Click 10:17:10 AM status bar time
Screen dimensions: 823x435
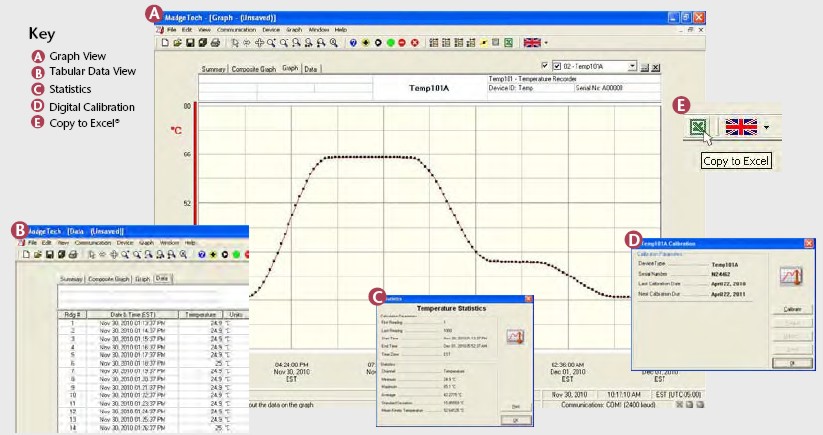tap(624, 395)
